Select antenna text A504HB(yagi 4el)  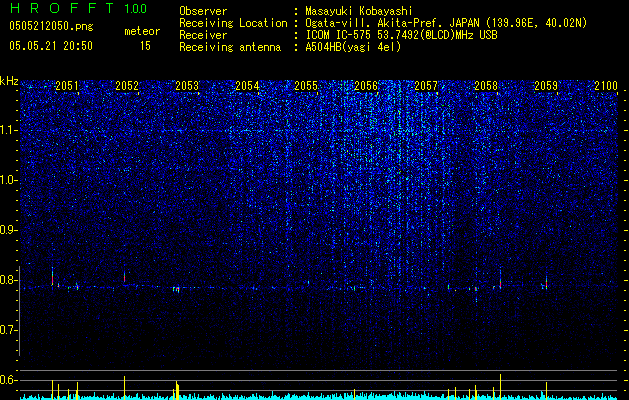point(353,47)
